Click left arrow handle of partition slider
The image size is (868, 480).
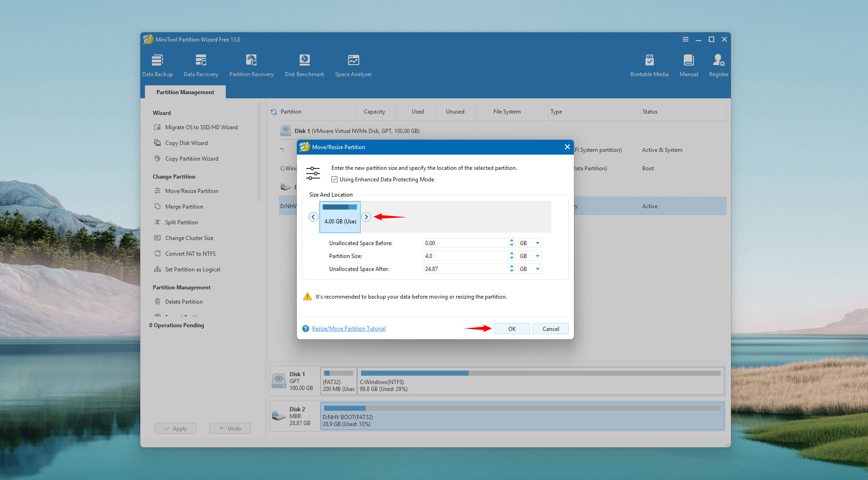pyautogui.click(x=313, y=217)
